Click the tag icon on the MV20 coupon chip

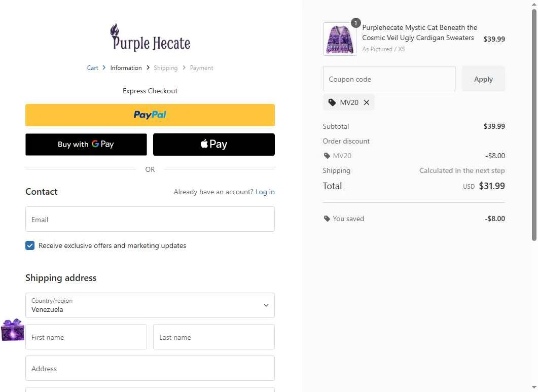click(x=332, y=102)
